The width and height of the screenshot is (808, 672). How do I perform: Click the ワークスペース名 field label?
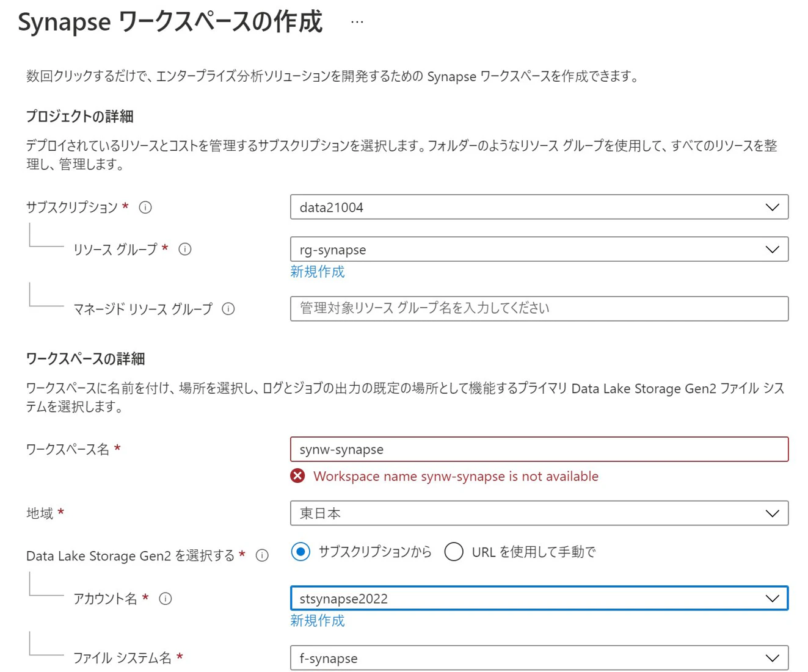pyautogui.click(x=68, y=449)
